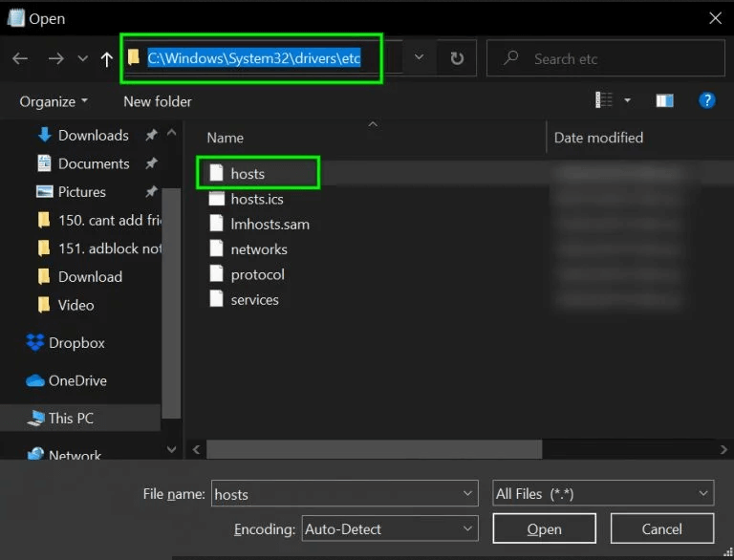This screenshot has width=734, height=560.
Task: Open the Organize menu
Action: [x=54, y=101]
